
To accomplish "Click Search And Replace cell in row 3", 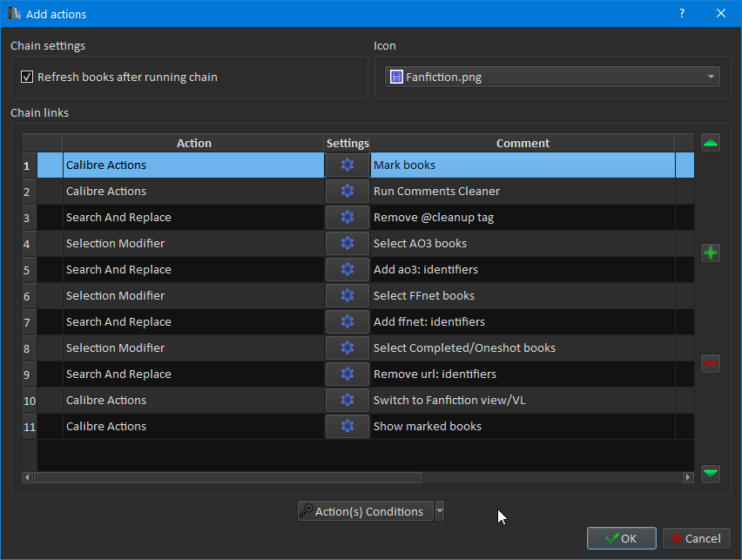I will (193, 218).
